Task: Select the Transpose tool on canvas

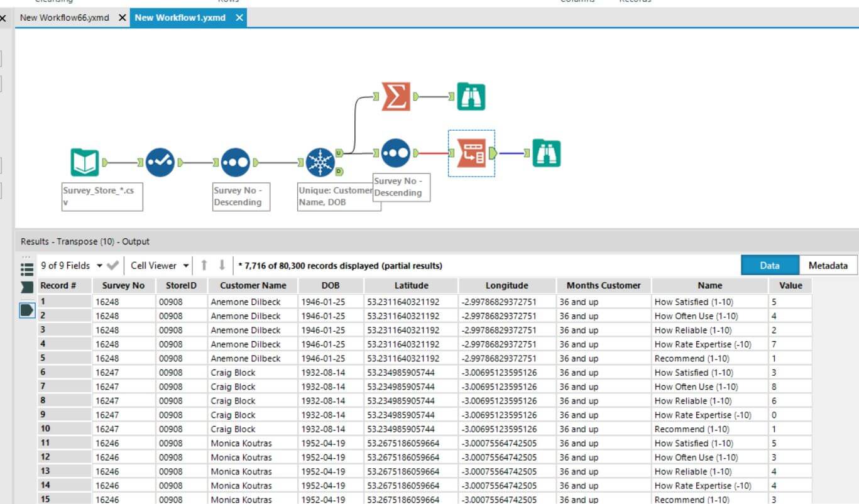Action: point(471,153)
